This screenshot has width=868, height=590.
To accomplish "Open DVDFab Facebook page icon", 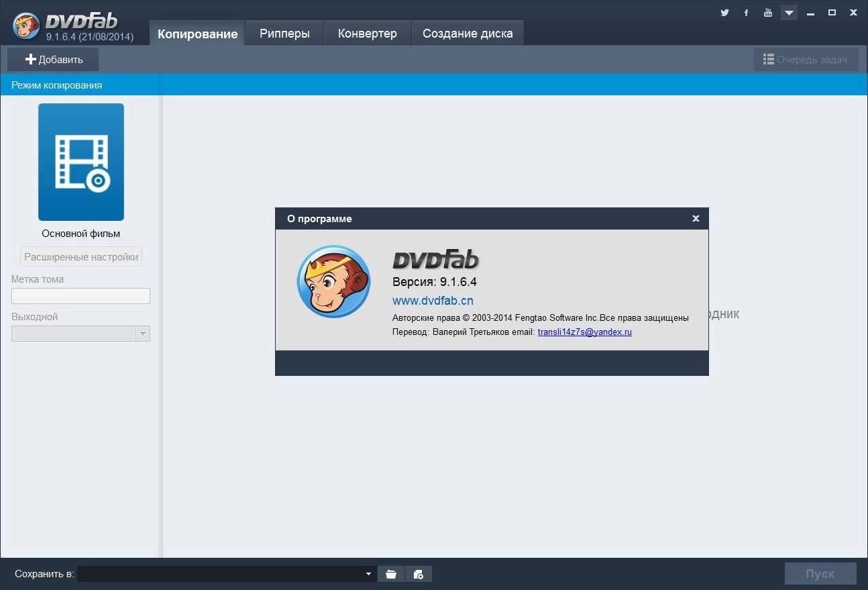I will coord(746,12).
